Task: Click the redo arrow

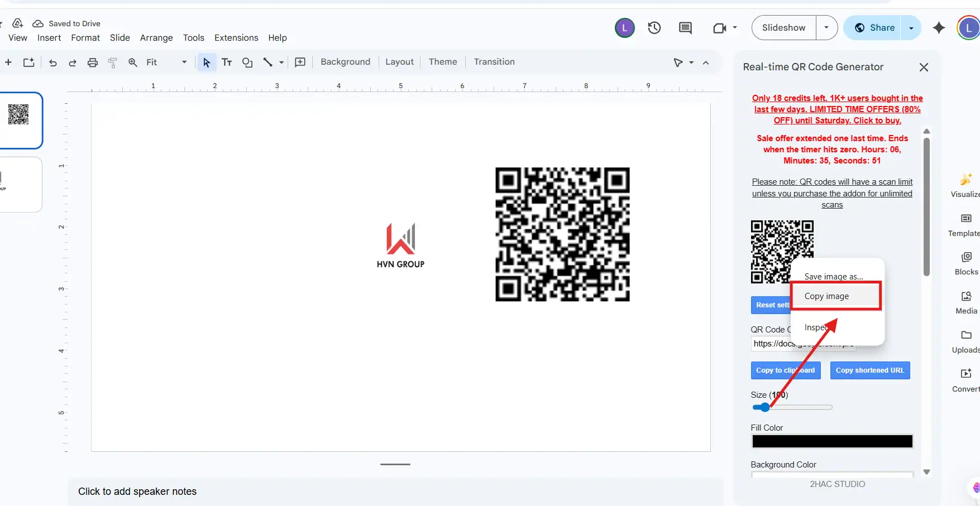Action: coord(73,62)
